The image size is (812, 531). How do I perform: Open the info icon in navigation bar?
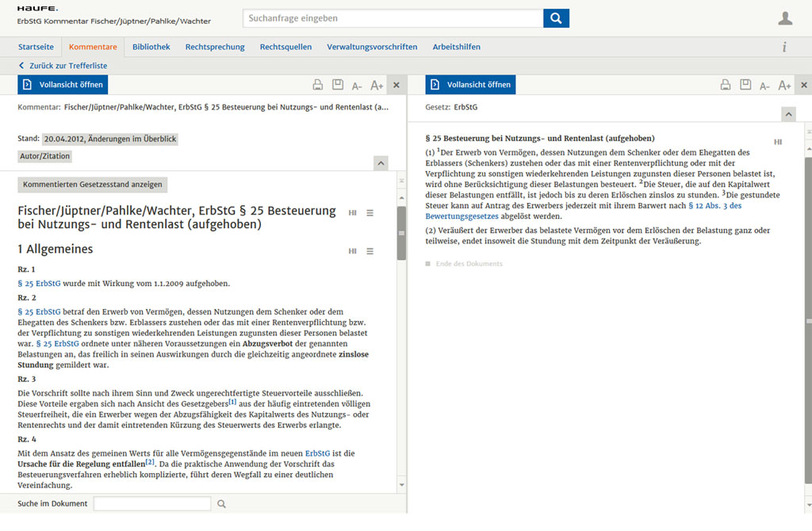(x=784, y=47)
